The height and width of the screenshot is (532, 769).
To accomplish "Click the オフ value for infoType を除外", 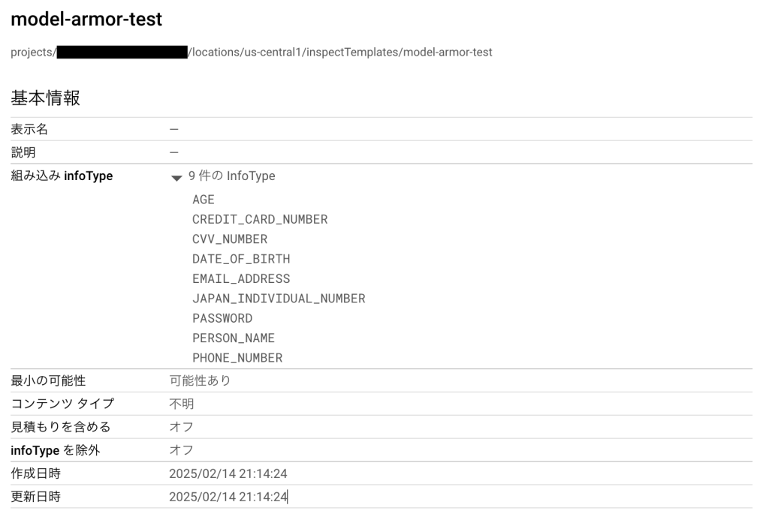I will (182, 450).
